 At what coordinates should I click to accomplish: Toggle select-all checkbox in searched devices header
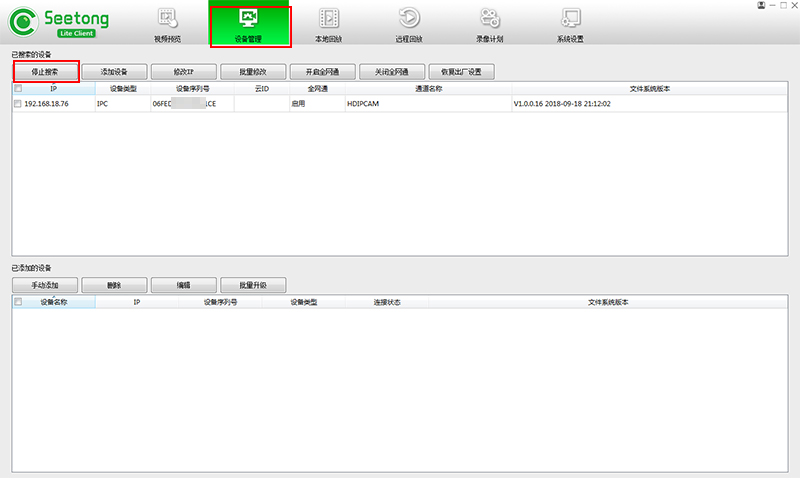pyautogui.click(x=18, y=89)
